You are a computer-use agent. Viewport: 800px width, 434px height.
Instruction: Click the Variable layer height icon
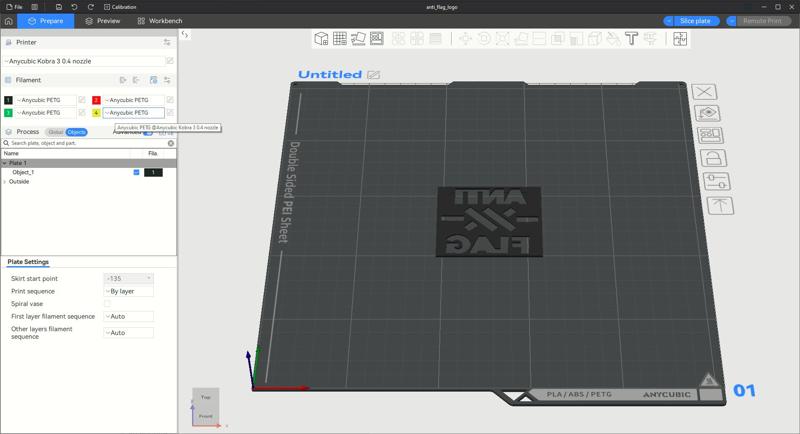(435, 39)
